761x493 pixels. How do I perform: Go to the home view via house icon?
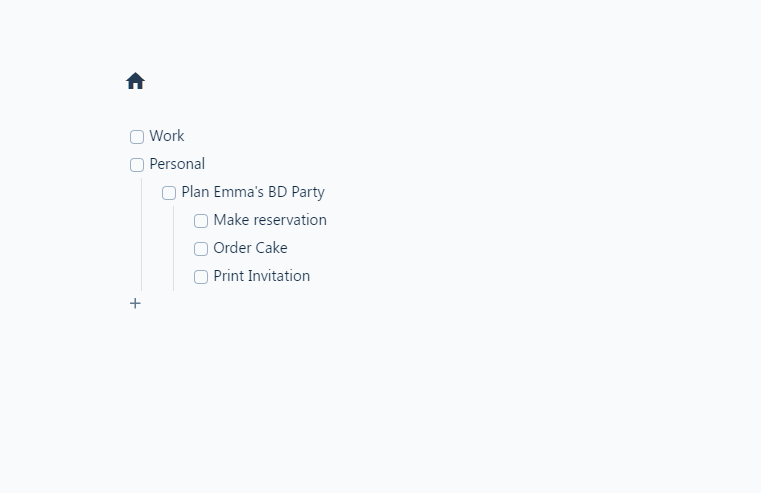coord(135,81)
